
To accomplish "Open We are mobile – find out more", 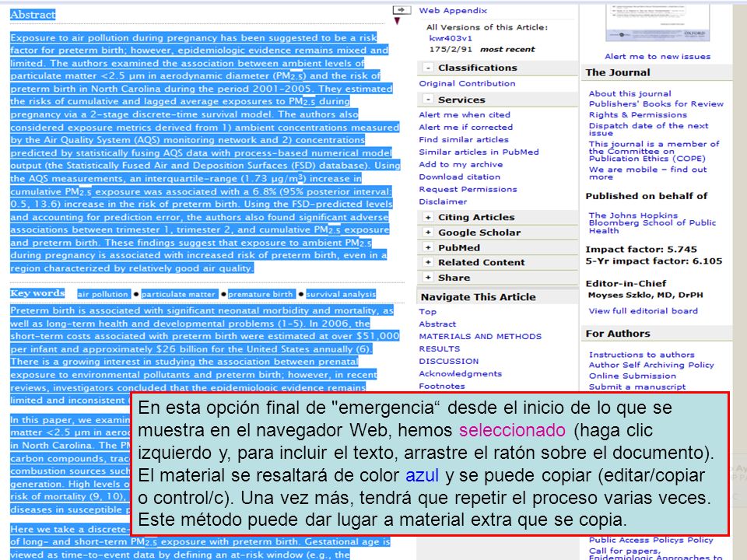I will pos(648,173).
